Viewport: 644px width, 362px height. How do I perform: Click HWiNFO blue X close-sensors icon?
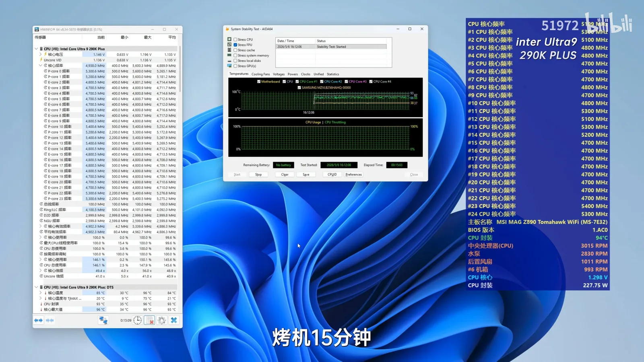point(174,320)
